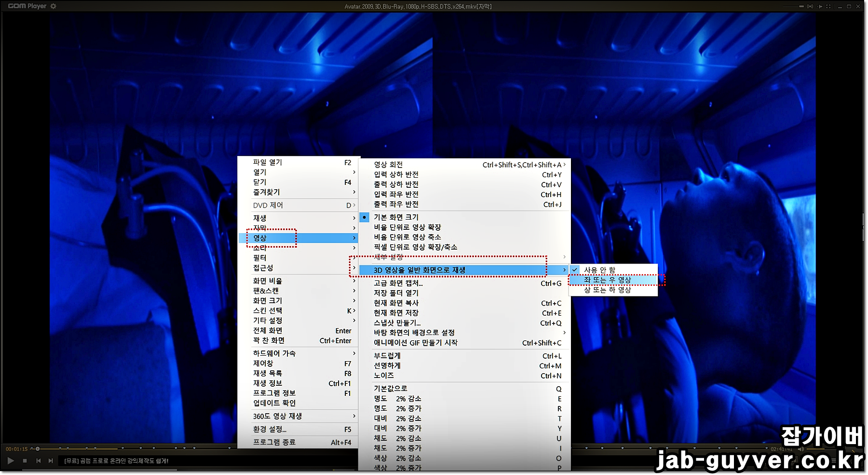Viewport: 868px width, 475px height.
Task: Toggle '입력 좌우 반전' (Ctrl+H)
Action: tap(464, 194)
